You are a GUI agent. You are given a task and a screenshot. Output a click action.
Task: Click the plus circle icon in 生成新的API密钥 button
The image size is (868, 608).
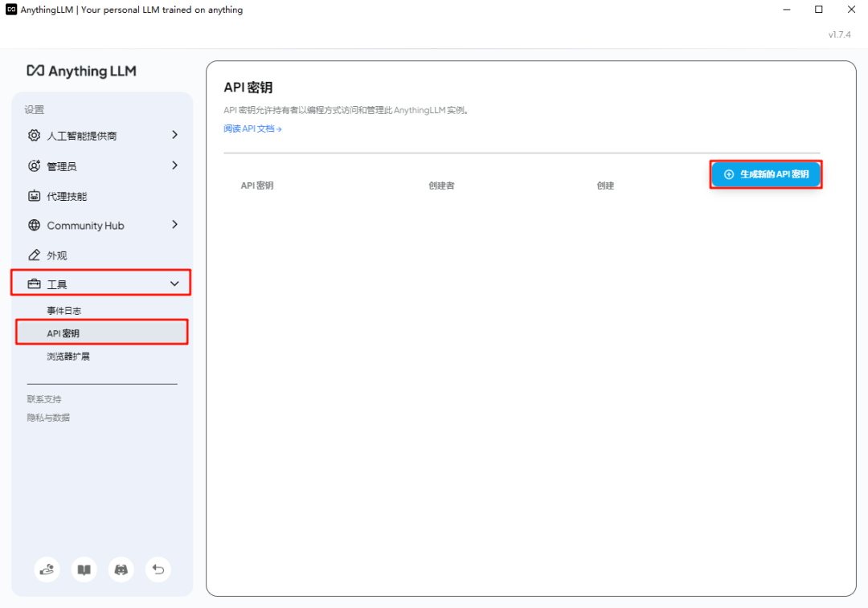[x=729, y=174]
